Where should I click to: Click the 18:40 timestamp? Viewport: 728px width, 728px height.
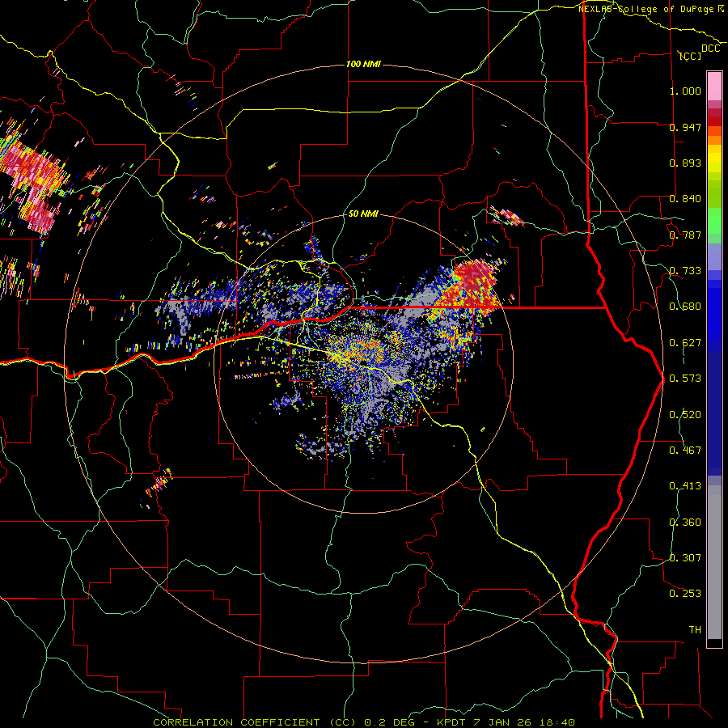click(x=557, y=722)
